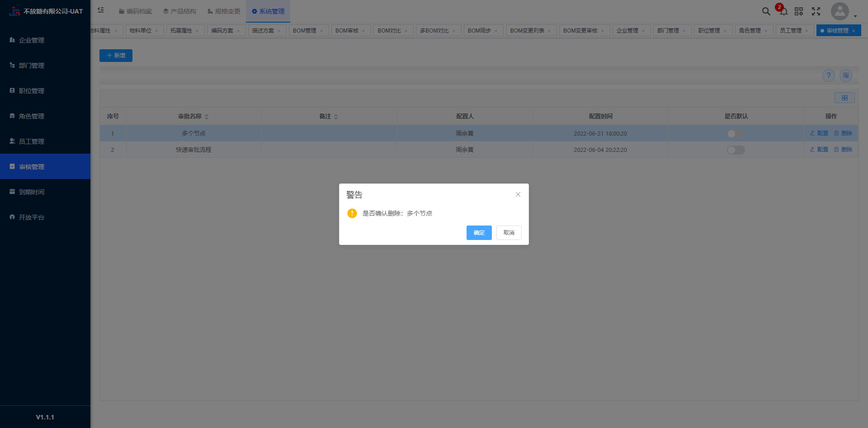Toggle default switch for 多个节点 row
This screenshot has width=868, height=428.
736,134
